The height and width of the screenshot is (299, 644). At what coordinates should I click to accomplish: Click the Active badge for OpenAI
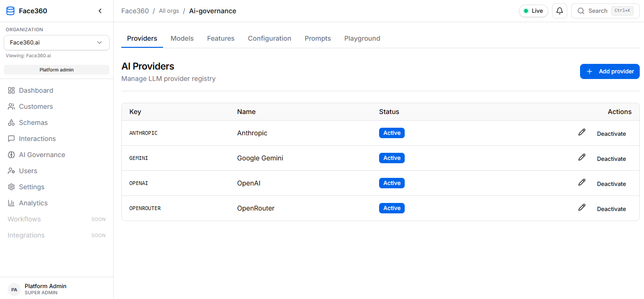click(392, 183)
